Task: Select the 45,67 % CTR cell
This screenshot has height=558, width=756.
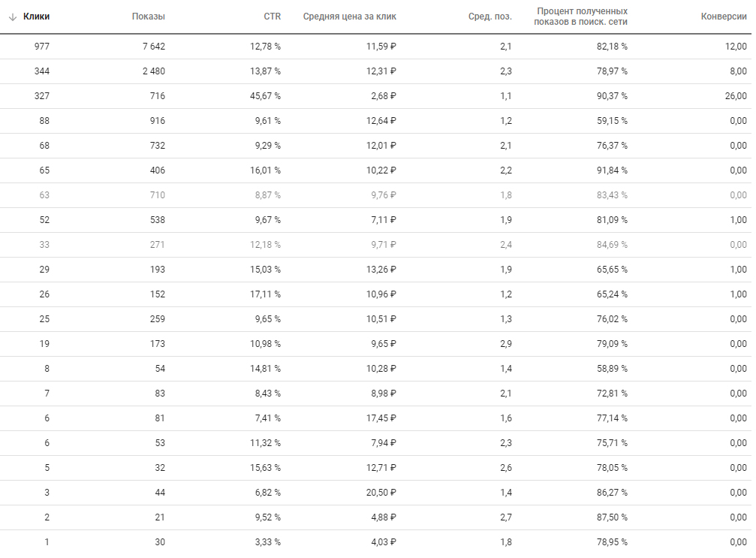Action: tap(265, 96)
